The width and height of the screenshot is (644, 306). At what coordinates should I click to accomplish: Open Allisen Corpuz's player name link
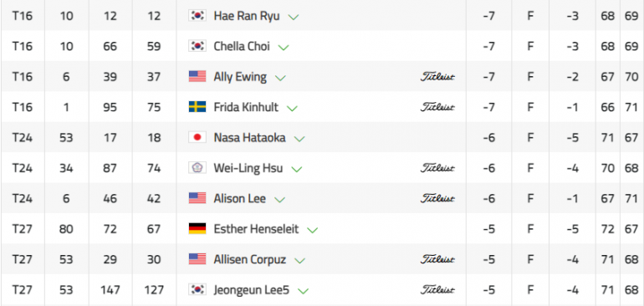[250, 259]
